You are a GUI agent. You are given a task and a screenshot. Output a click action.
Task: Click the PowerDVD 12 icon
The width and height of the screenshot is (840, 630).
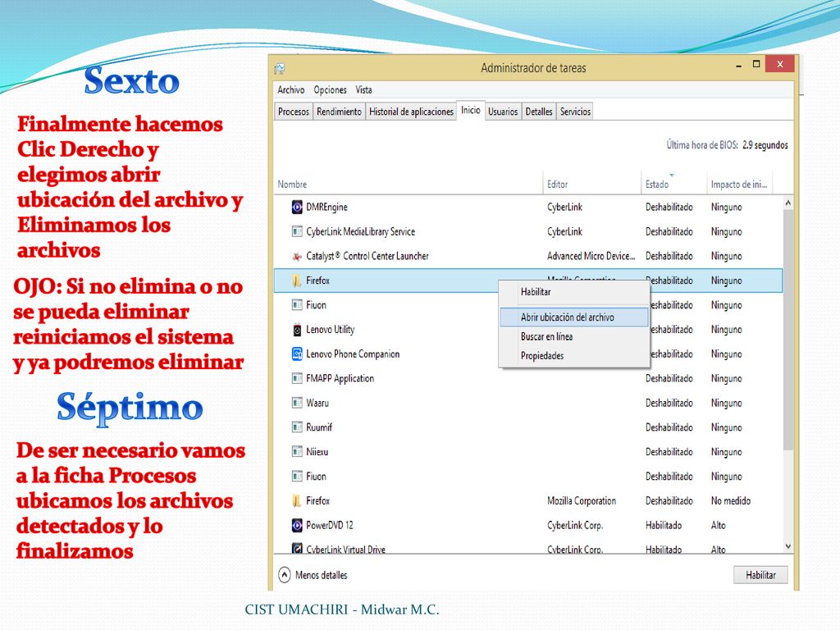click(x=297, y=525)
